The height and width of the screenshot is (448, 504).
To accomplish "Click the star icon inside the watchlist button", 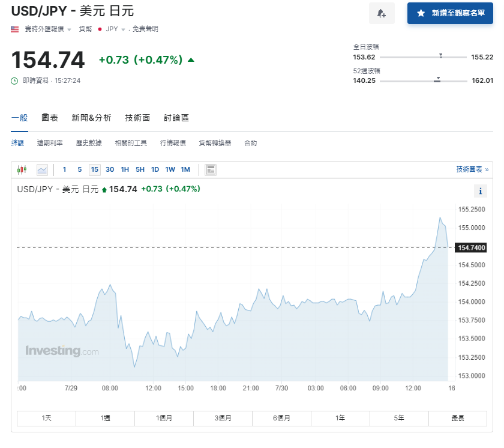I will (x=421, y=13).
